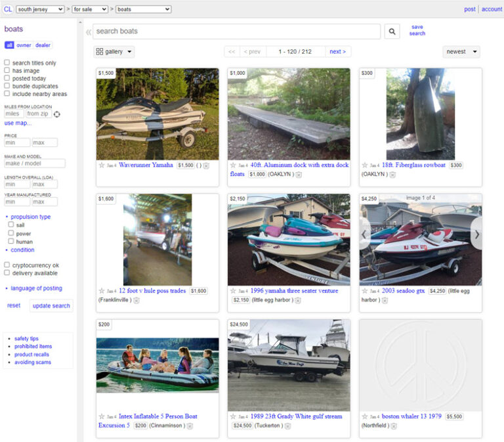Click the CL craigslist logo
This screenshot has width=504, height=442.
(8, 9)
